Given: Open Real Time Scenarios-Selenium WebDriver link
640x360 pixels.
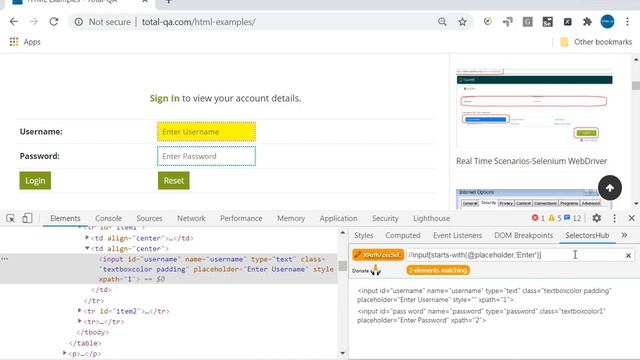Looking at the screenshot, I should click(x=531, y=161).
